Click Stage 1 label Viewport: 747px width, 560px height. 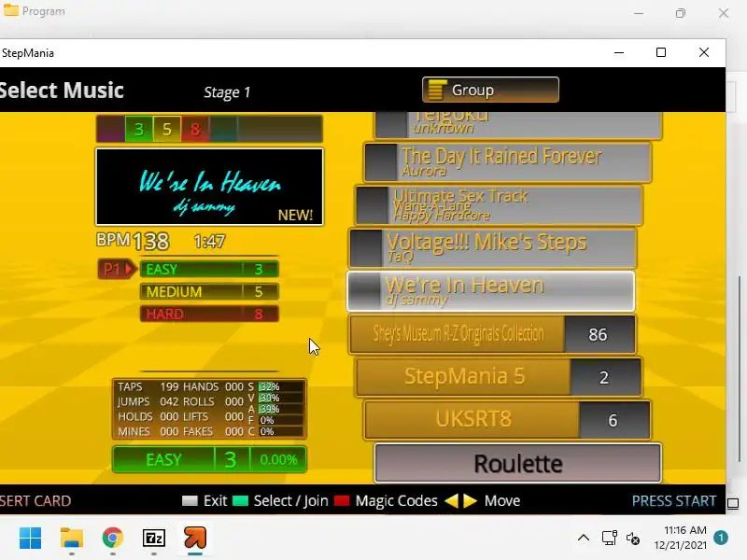pos(227,91)
